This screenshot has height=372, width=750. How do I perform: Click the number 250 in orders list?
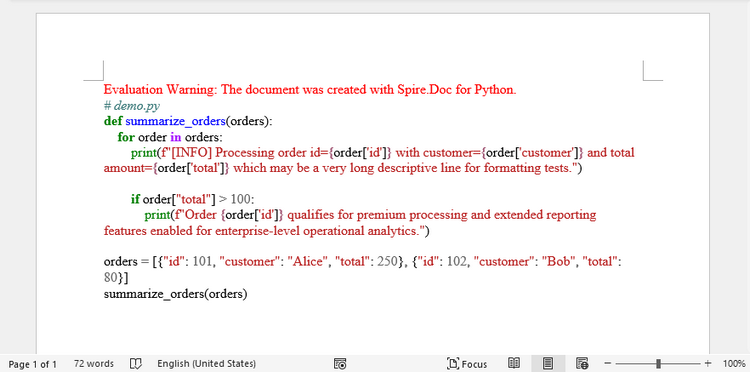388,262
